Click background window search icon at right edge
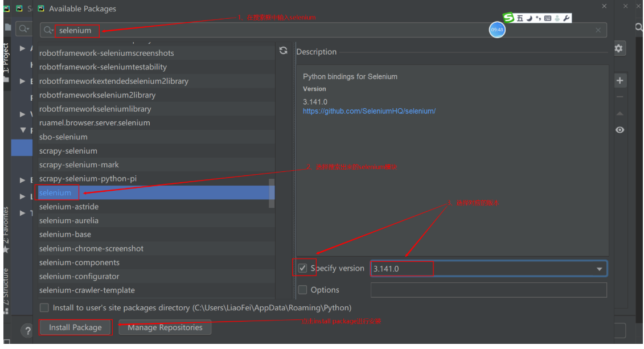 pos(639,27)
